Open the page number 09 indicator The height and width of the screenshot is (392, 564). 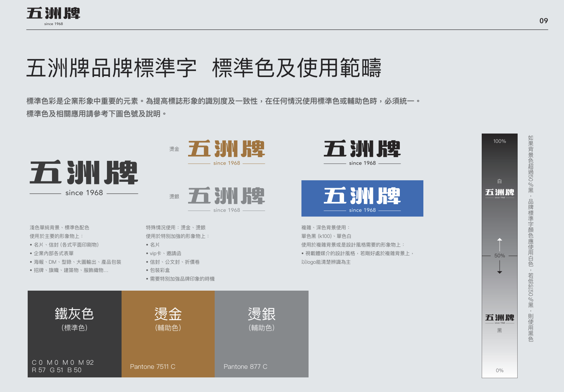pyautogui.click(x=543, y=21)
